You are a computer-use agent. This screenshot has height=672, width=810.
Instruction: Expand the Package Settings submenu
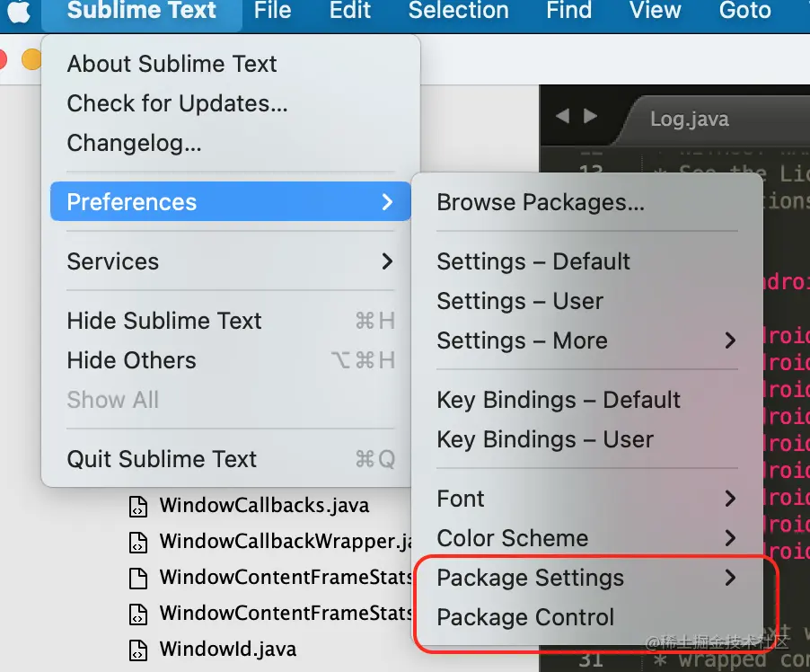click(730, 578)
